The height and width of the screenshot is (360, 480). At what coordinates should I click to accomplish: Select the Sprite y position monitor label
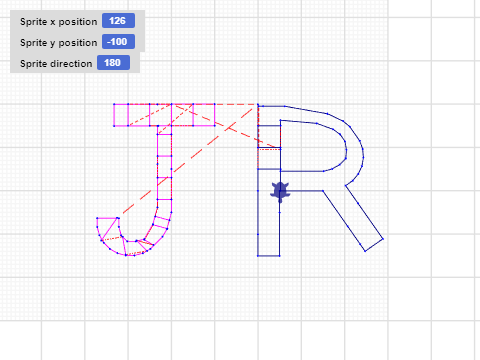click(59, 43)
